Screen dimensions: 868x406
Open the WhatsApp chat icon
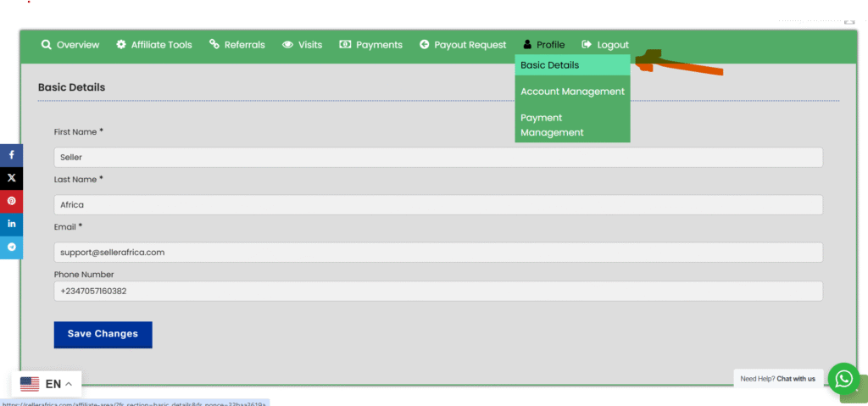843,378
